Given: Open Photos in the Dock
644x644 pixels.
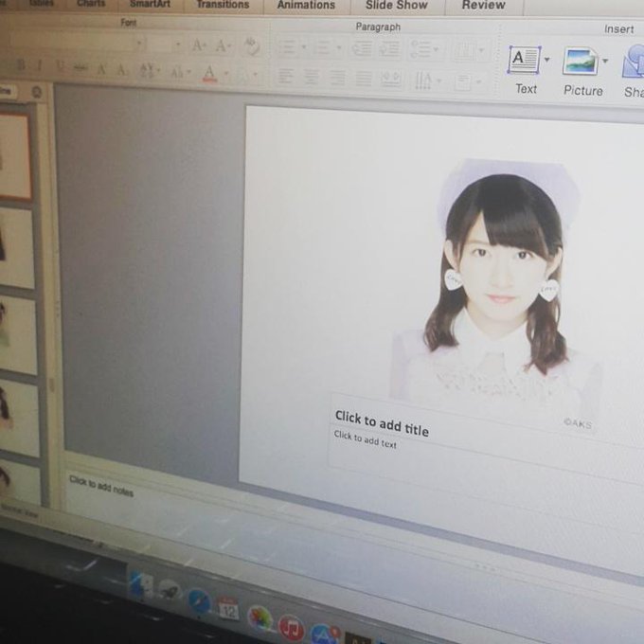Looking at the screenshot, I should (260, 618).
